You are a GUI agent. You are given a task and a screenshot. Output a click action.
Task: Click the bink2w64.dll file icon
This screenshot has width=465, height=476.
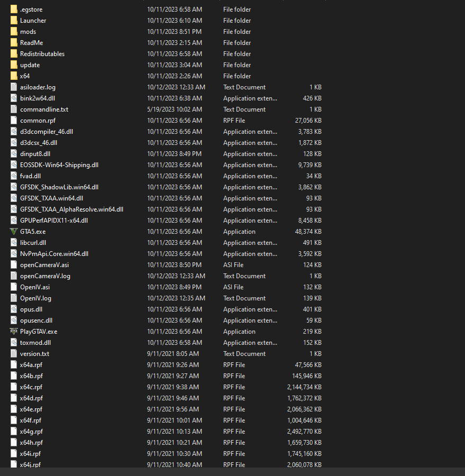14,98
